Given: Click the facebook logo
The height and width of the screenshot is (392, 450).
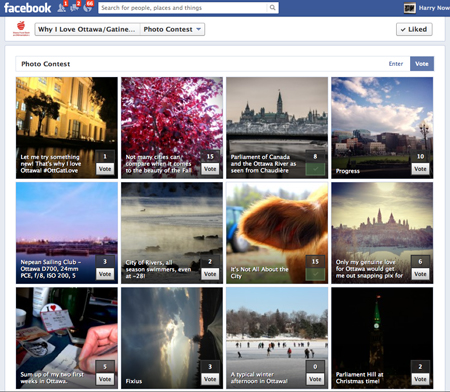Looking at the screenshot, I should point(27,8).
